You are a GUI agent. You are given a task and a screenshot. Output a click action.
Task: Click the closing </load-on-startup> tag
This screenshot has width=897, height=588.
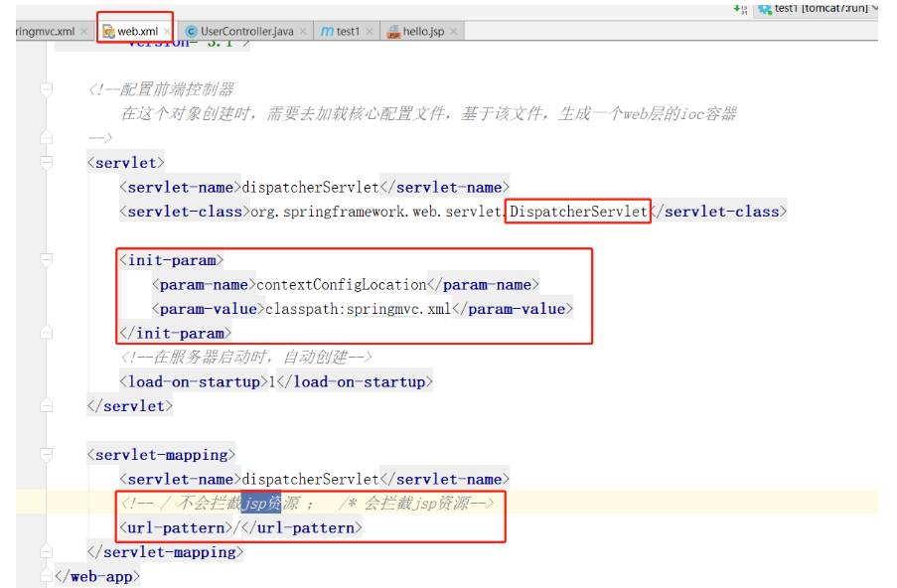pyautogui.click(x=355, y=382)
